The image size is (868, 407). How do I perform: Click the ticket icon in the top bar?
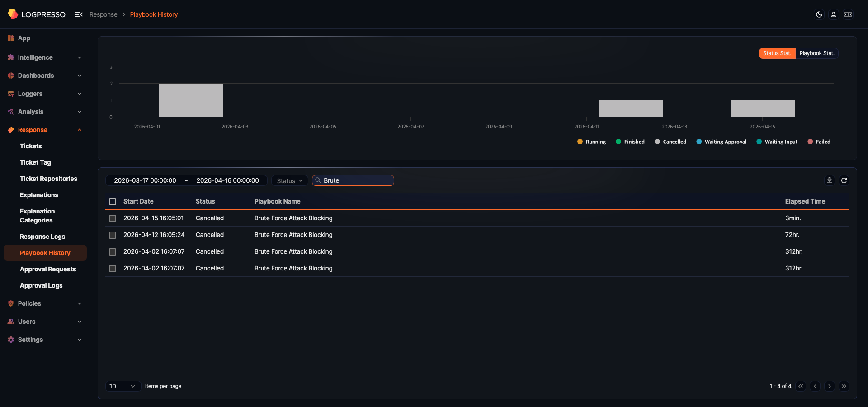pos(849,14)
